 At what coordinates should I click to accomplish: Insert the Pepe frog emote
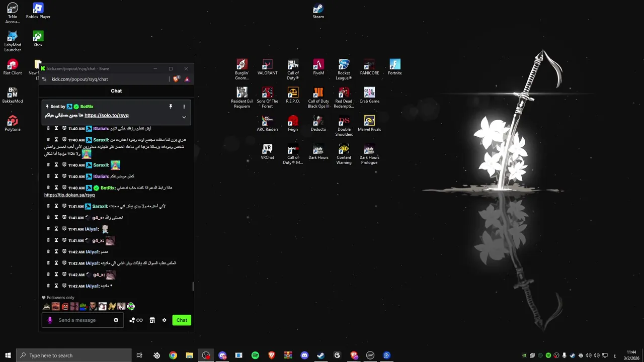(84, 306)
